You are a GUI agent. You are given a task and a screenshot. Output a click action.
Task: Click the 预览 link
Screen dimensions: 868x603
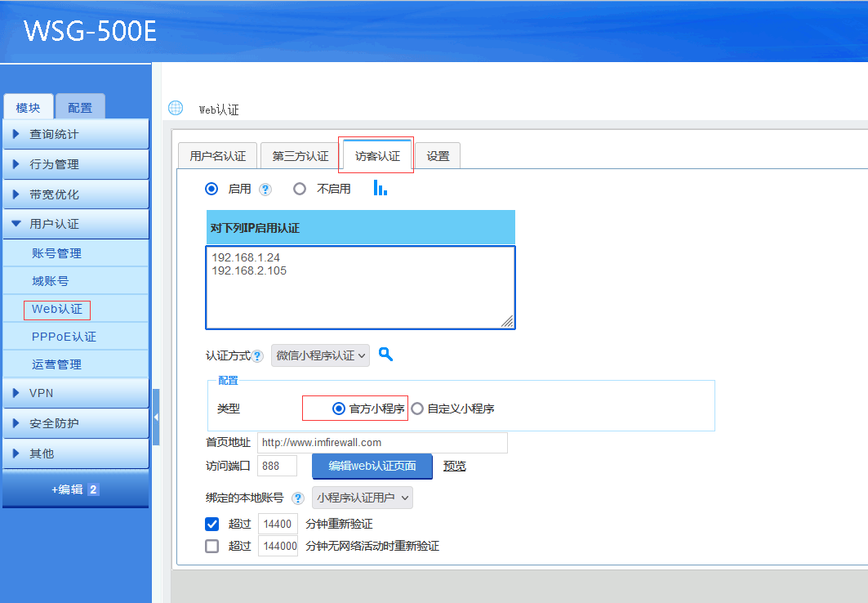[x=455, y=466]
